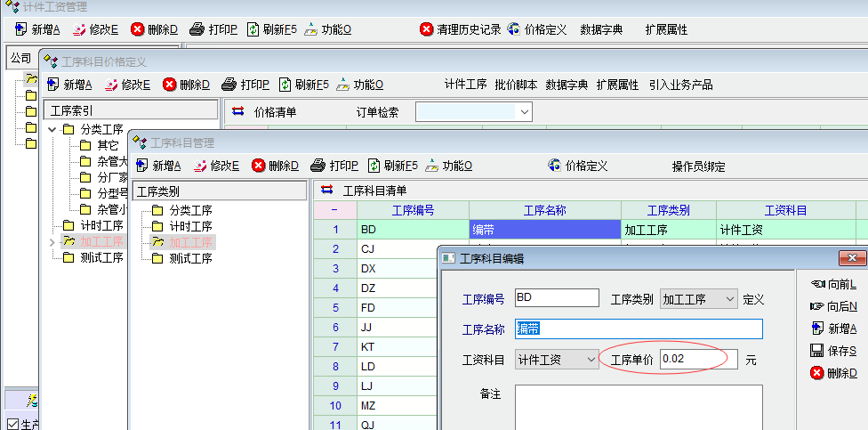Click 删除D in the 工序科目编辑 dialog
Image resolution: width=868 pixels, height=430 pixels.
832,373
